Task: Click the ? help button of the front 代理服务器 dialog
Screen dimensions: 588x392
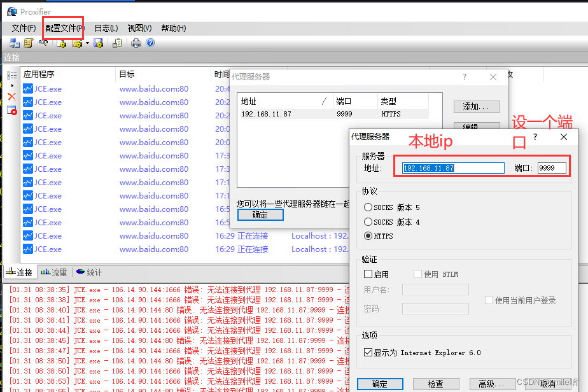Action: click(535, 137)
